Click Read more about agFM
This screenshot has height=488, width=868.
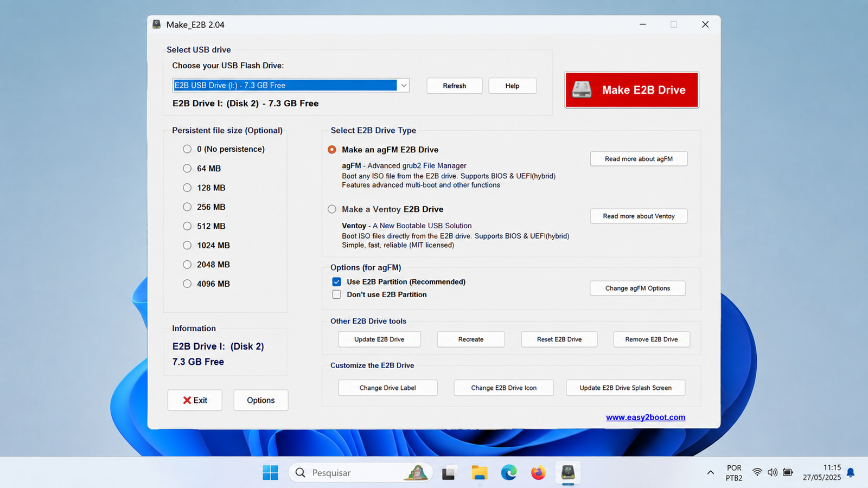point(639,159)
